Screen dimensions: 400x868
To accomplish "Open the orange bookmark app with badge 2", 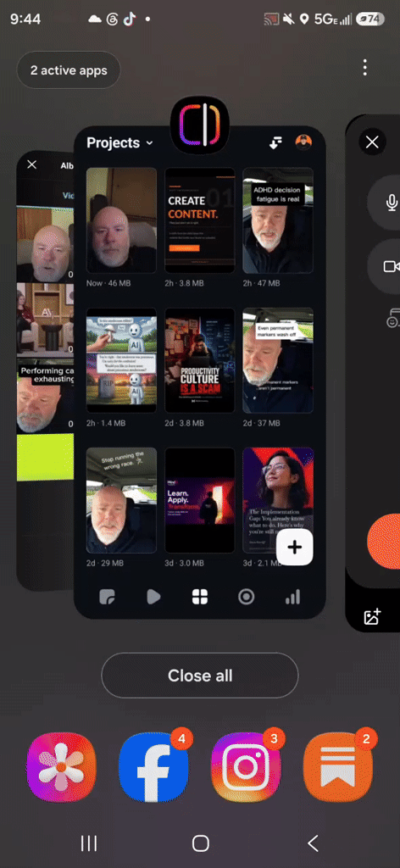I will tap(338, 766).
